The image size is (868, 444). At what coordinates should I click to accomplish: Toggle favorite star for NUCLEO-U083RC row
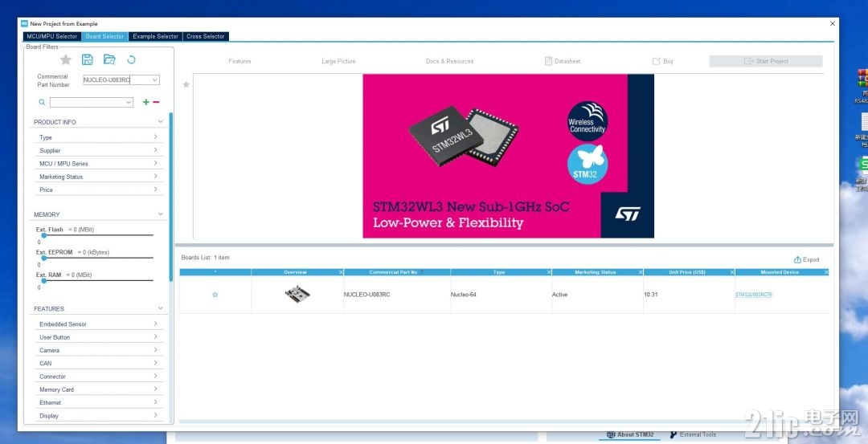[x=215, y=295]
